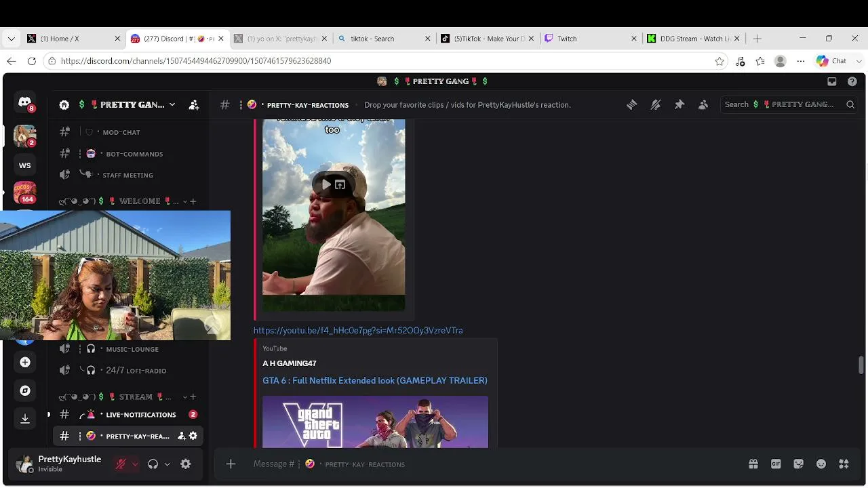Toggle channel notification settings bell
This screenshot has height=488, width=868.
(655, 104)
